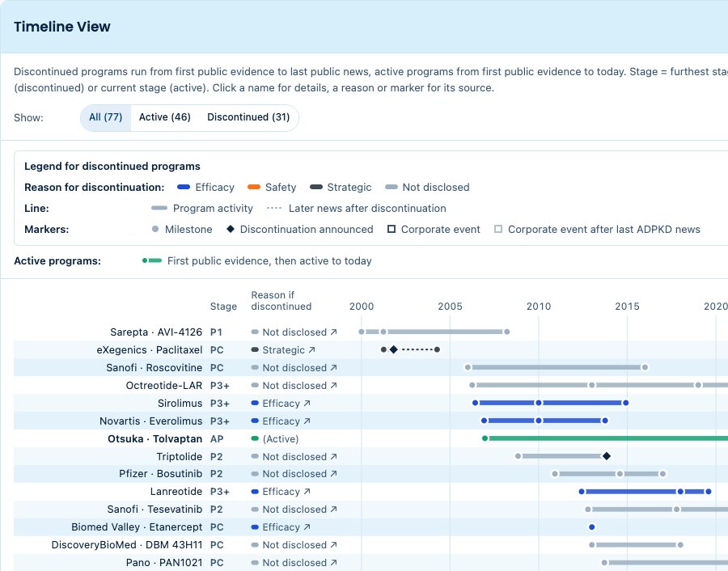The image size is (728, 571).
Task: Click last milestone dot on Sarepta timeline
Action: pos(507,332)
